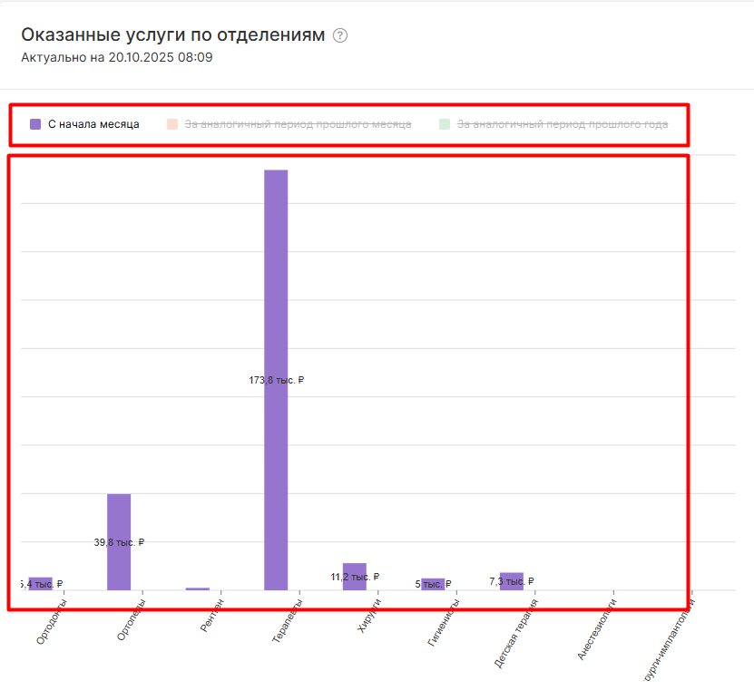Click the pink legend color swatch
The height and width of the screenshot is (700, 754).
[x=172, y=124]
